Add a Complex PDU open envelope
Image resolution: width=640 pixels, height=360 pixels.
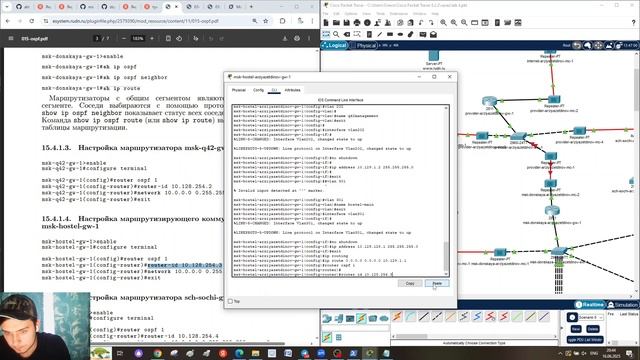pyautogui.click(x=433, y=34)
